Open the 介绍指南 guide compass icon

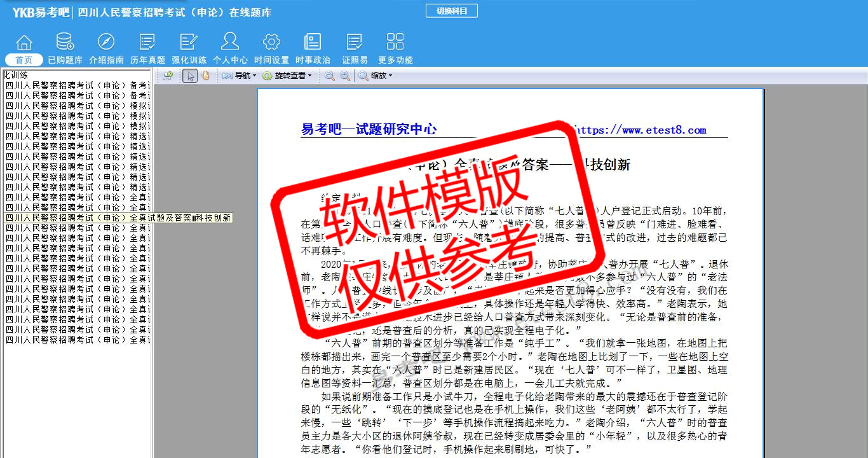pos(106,50)
